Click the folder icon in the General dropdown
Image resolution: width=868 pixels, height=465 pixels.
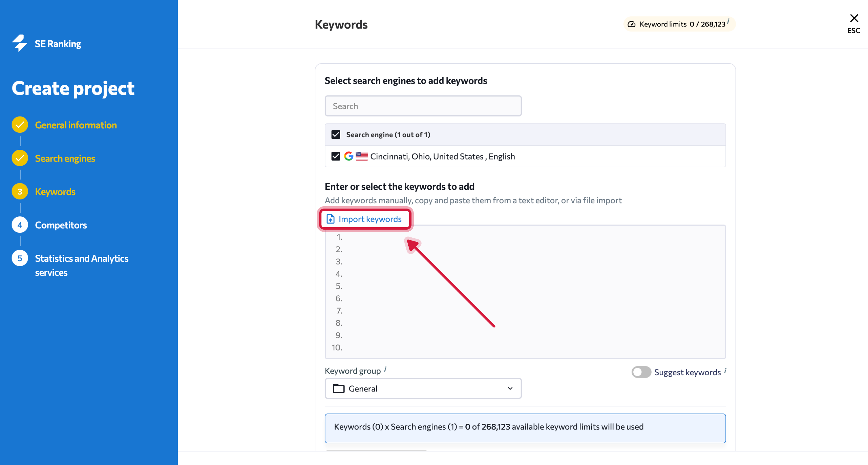[339, 389]
